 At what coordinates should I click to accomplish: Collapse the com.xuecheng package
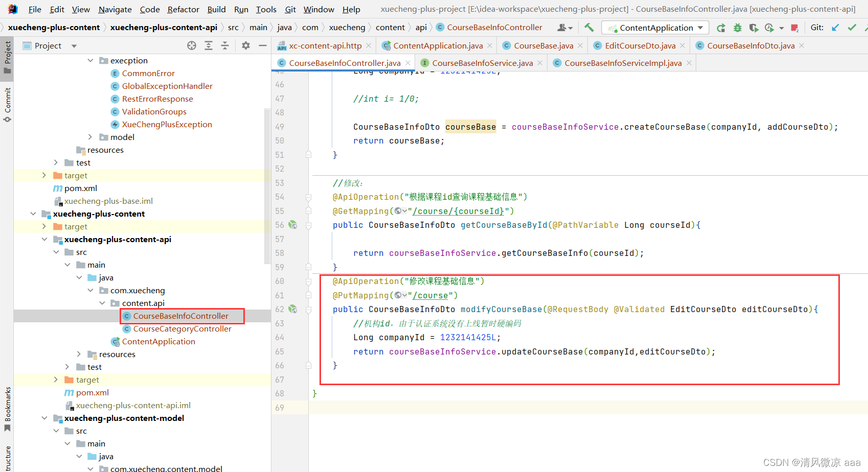pyautogui.click(x=90, y=290)
